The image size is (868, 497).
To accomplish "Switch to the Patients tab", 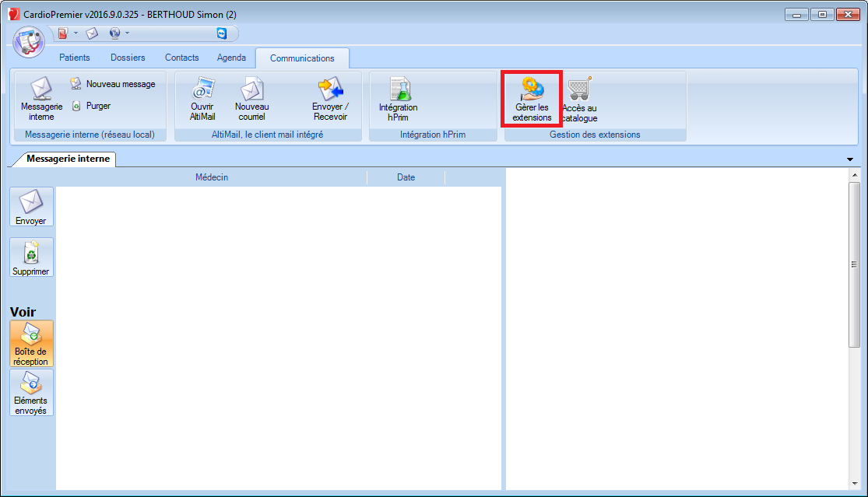I will click(x=75, y=58).
